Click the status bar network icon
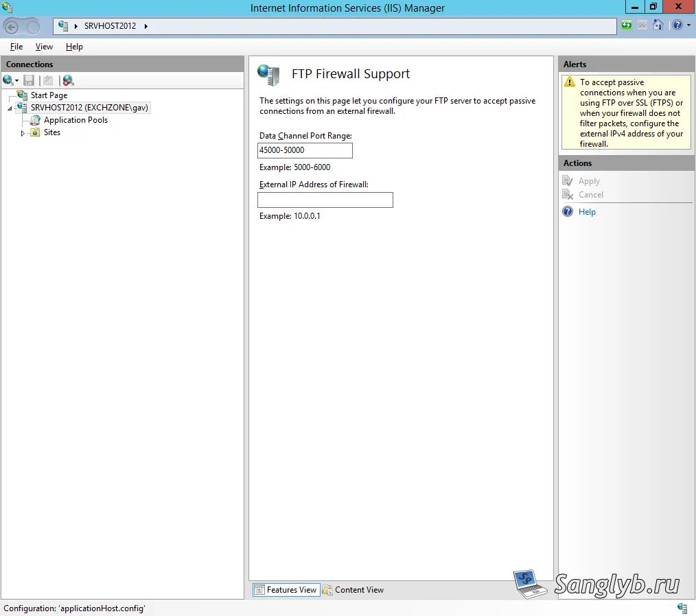Viewport: 696px width, 616px height. [x=683, y=608]
